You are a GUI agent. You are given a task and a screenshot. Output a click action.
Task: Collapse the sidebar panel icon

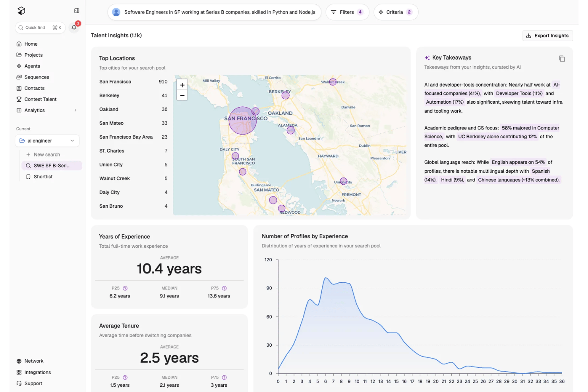pyautogui.click(x=77, y=11)
